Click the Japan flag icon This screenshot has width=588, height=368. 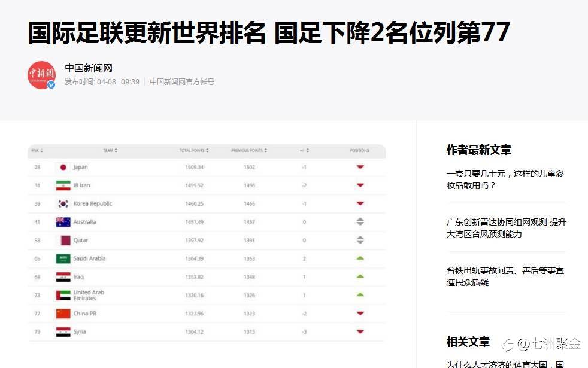(63, 167)
